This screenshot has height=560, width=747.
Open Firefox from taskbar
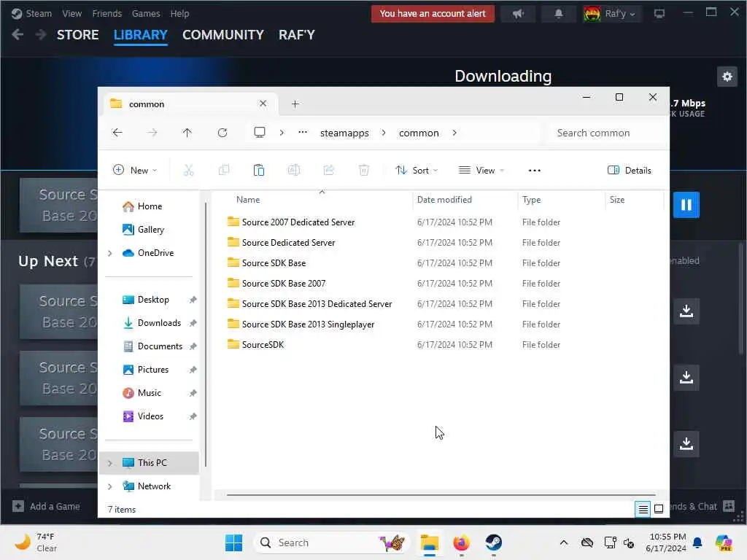(x=461, y=542)
